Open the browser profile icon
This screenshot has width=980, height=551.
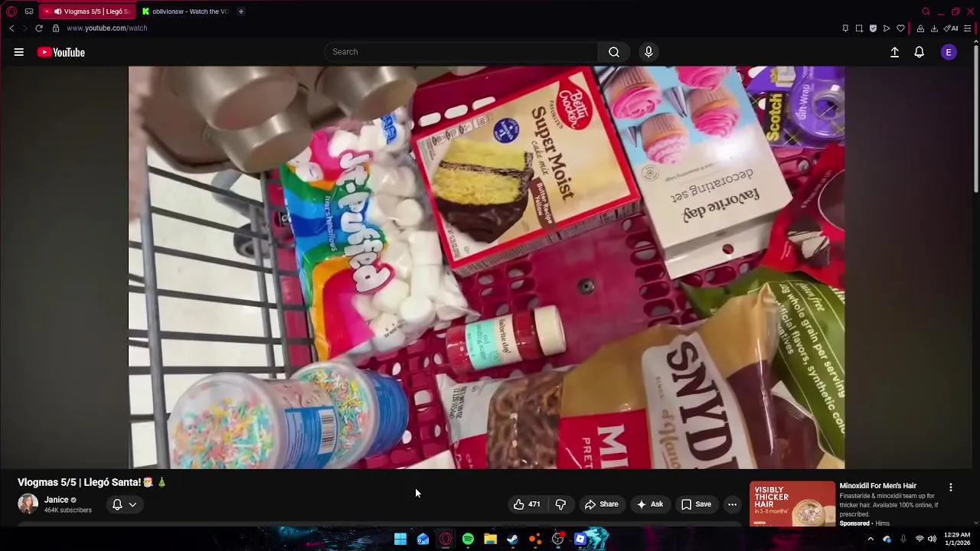click(920, 28)
